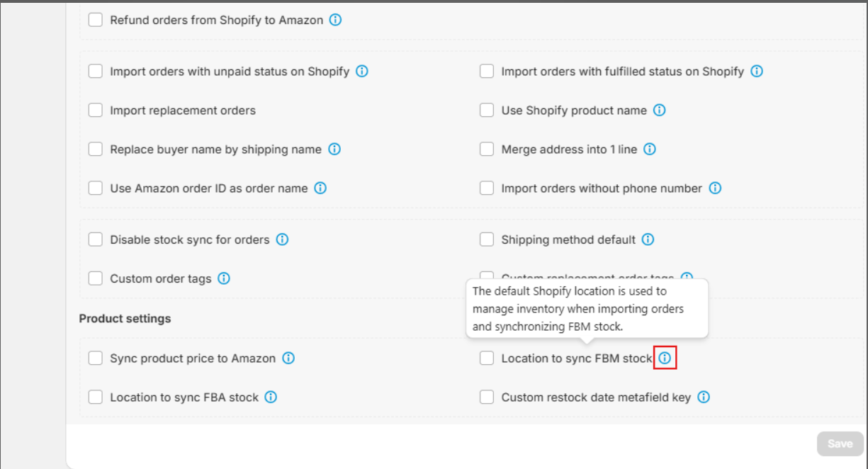Screen dimensions: 868x469
Task: Click info icon beside Refund orders to Amazon
Action: (x=336, y=20)
